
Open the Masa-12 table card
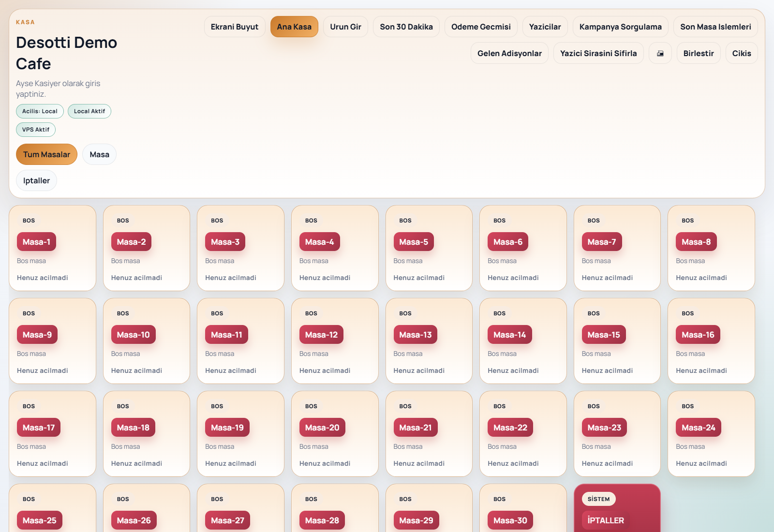click(x=335, y=341)
